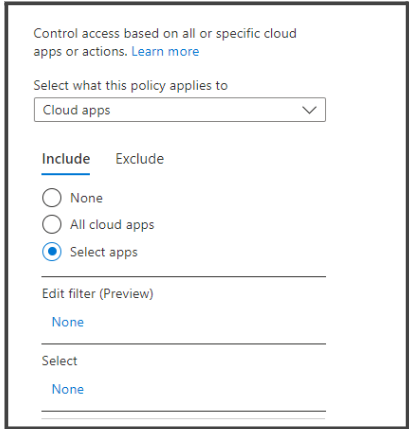
Task: Click the "Select apps" option label text
Action: coord(104,252)
